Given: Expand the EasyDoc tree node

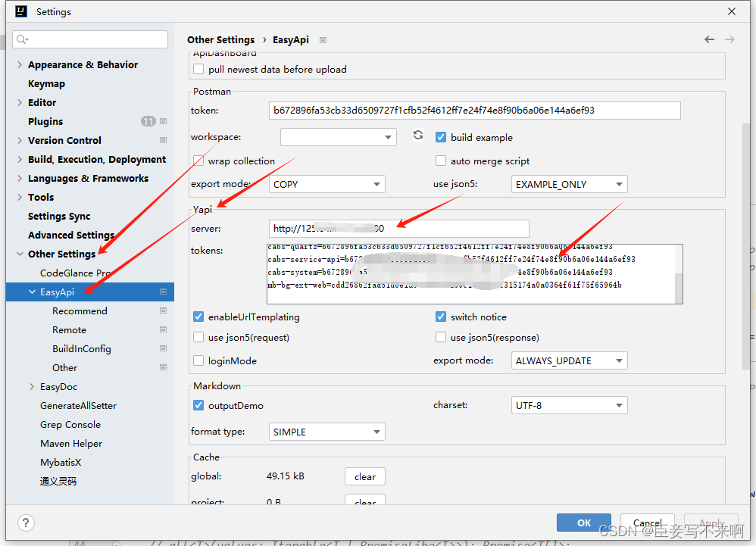Looking at the screenshot, I should coord(32,386).
